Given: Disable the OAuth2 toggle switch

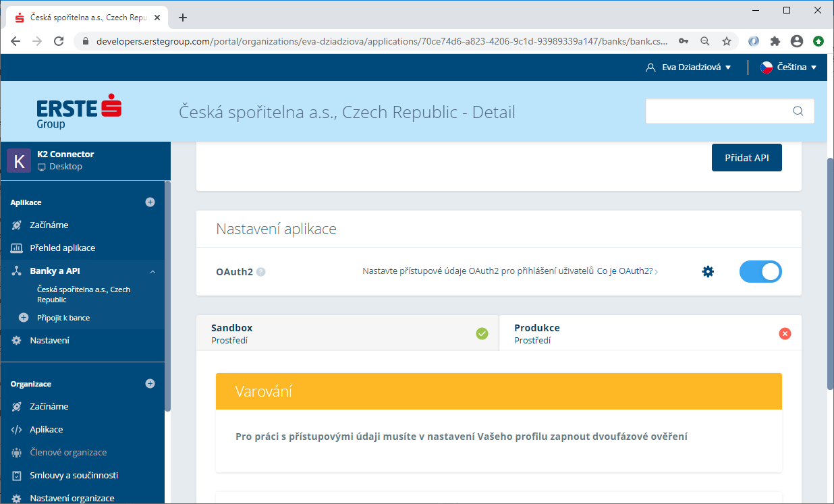Looking at the screenshot, I should coord(760,272).
